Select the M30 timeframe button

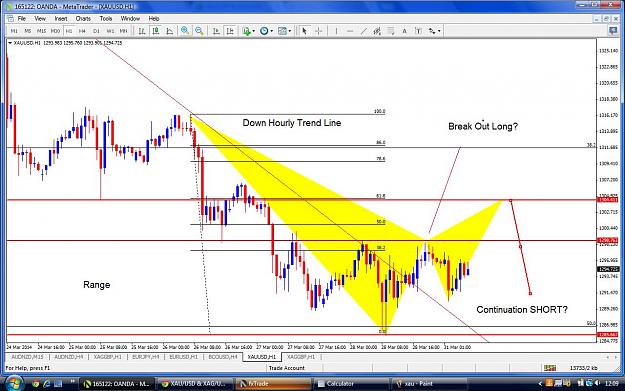pyautogui.click(x=55, y=31)
